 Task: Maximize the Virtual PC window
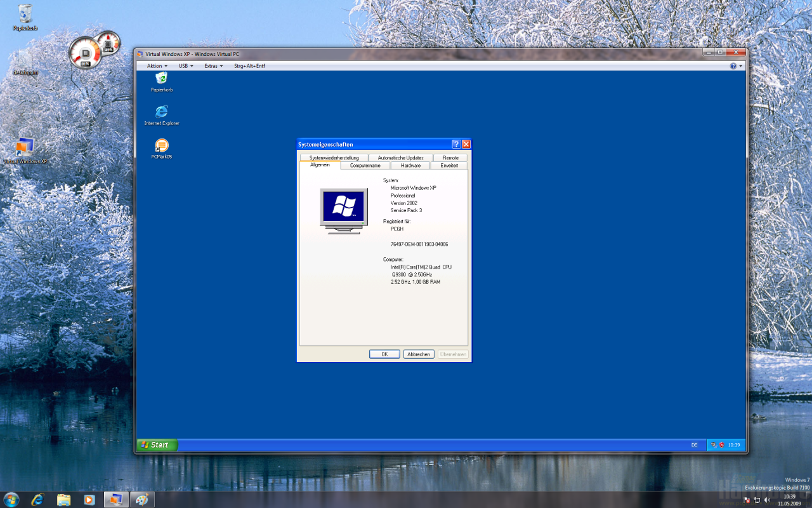click(721, 53)
